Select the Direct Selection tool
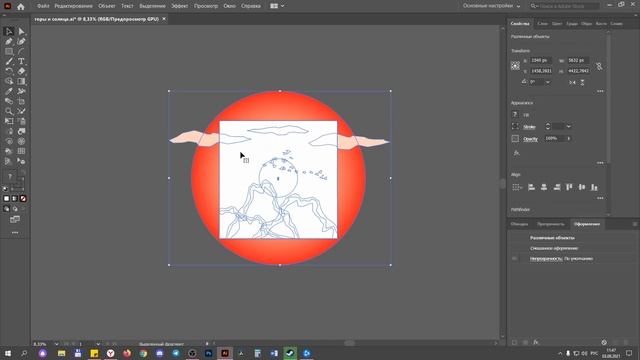Image resolution: width=640 pixels, height=360 pixels. click(22, 31)
